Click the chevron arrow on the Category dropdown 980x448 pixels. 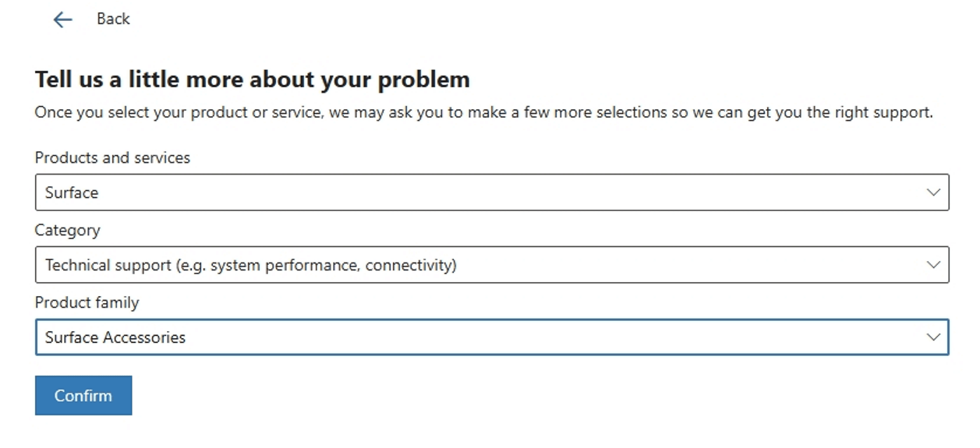click(x=933, y=265)
